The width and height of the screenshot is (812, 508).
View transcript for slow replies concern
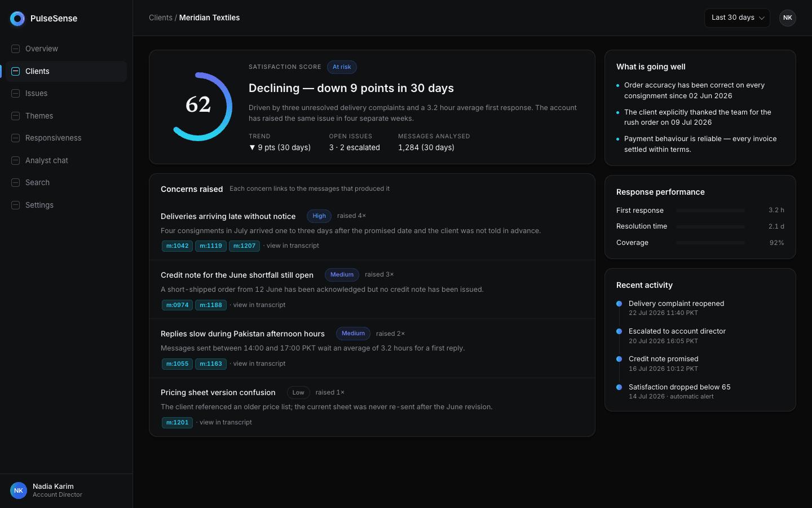(x=259, y=364)
